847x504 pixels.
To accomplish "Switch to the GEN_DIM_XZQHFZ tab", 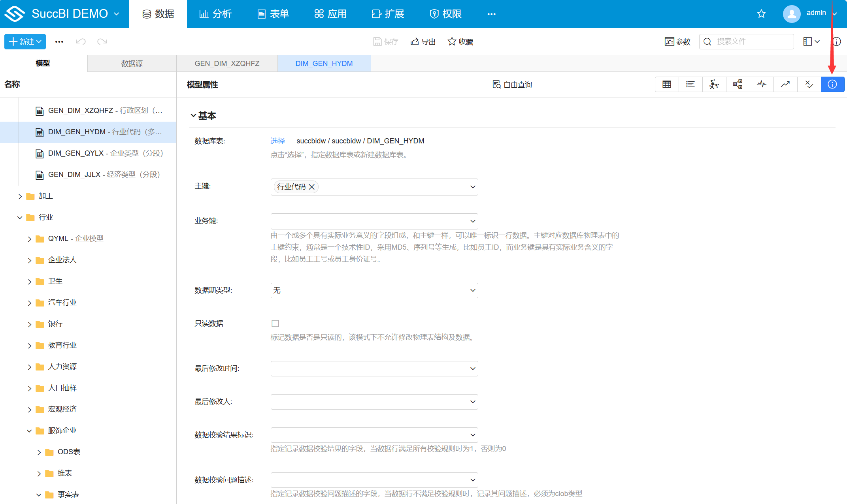I will coord(226,63).
